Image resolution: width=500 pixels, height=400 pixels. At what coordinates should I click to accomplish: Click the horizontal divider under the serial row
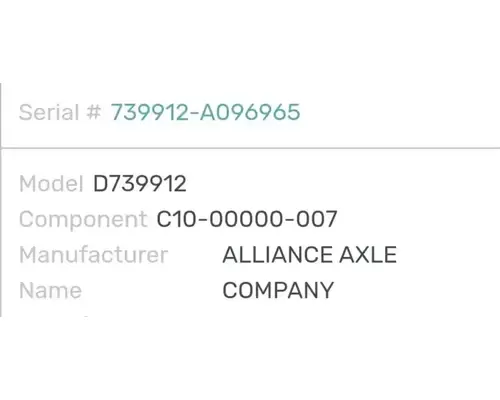point(250,147)
